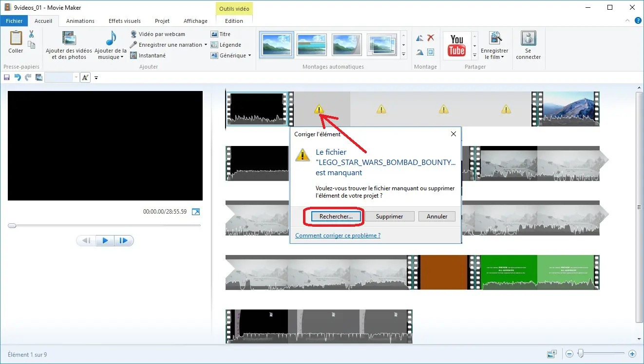Click the Ajouter des vidéos et des photos icon

pos(69,38)
